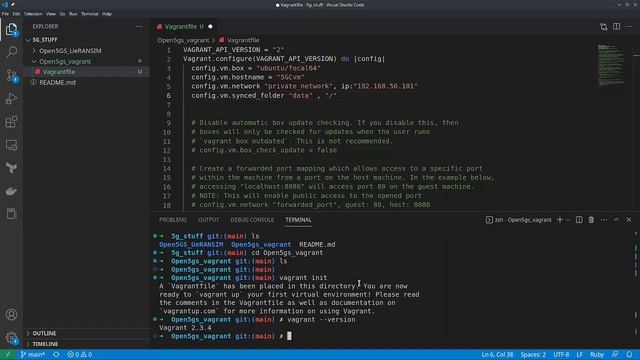This screenshot has height=360, width=640.
Task: Open README.md in the explorer
Action: coord(86,82)
